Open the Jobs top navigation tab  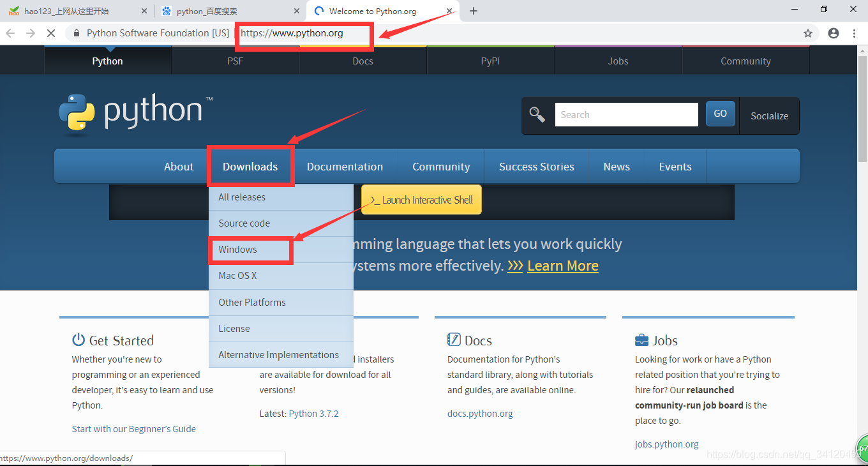(x=618, y=61)
